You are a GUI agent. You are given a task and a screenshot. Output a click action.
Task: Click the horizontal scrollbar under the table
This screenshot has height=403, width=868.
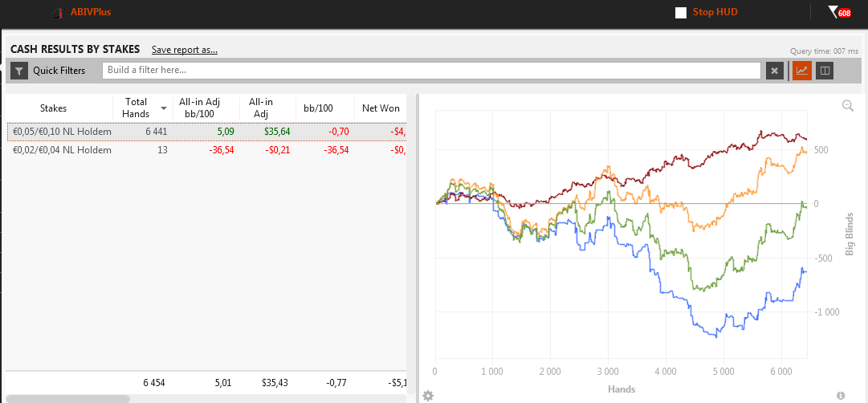tap(68, 398)
